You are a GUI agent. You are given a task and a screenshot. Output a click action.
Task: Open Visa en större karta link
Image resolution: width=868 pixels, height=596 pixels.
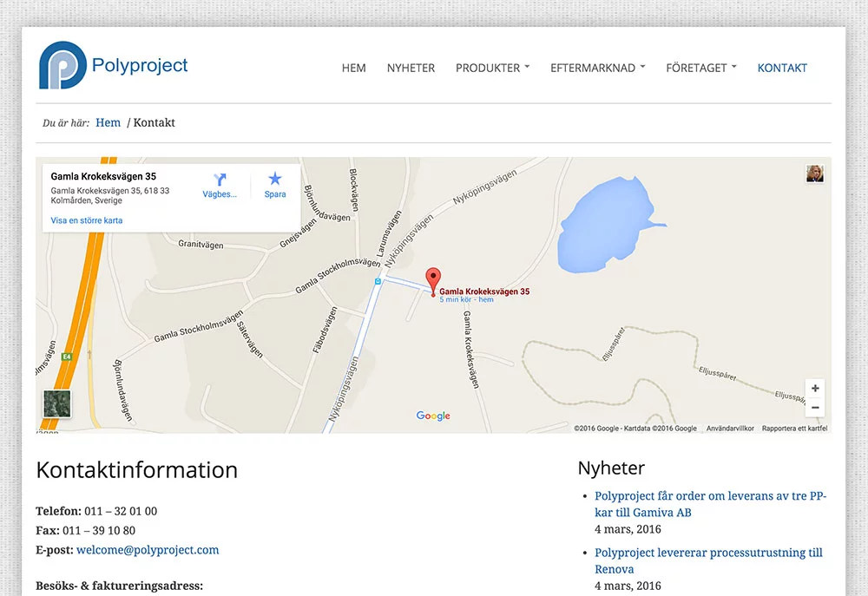tap(87, 220)
